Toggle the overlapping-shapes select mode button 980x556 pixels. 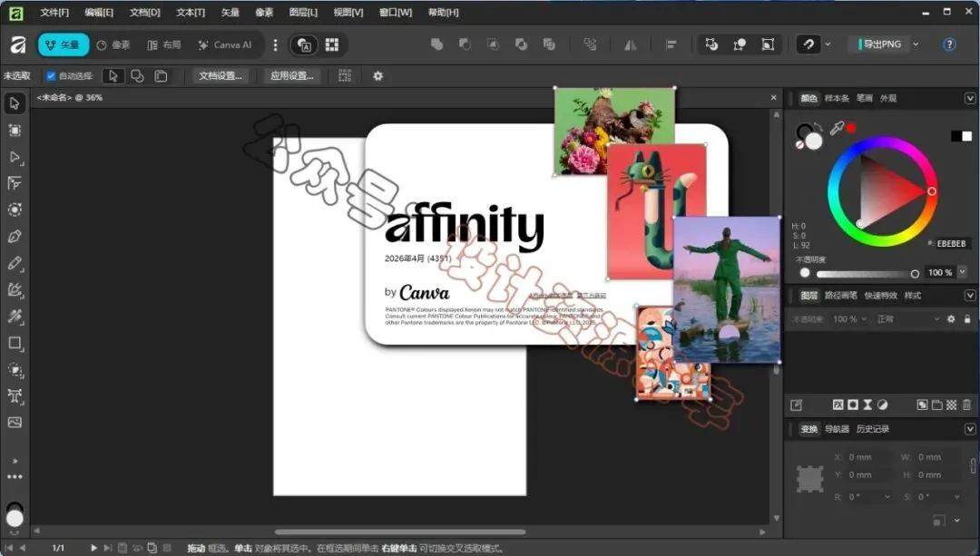coord(137,75)
